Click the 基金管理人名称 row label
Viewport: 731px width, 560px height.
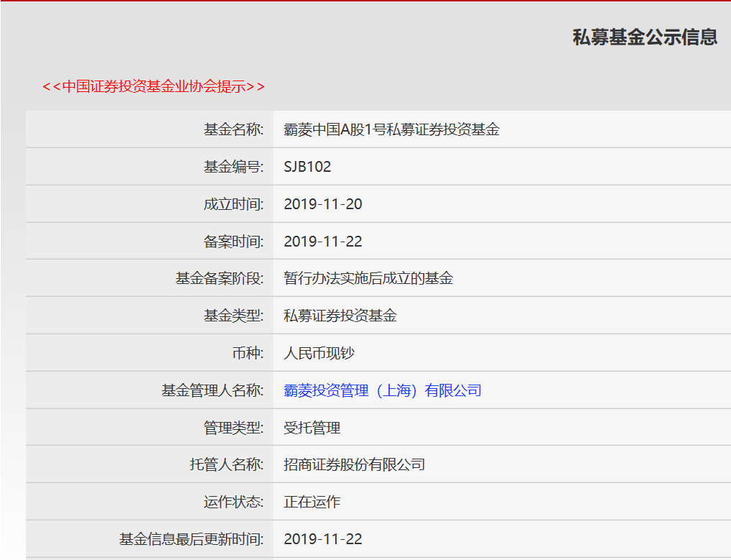point(212,390)
